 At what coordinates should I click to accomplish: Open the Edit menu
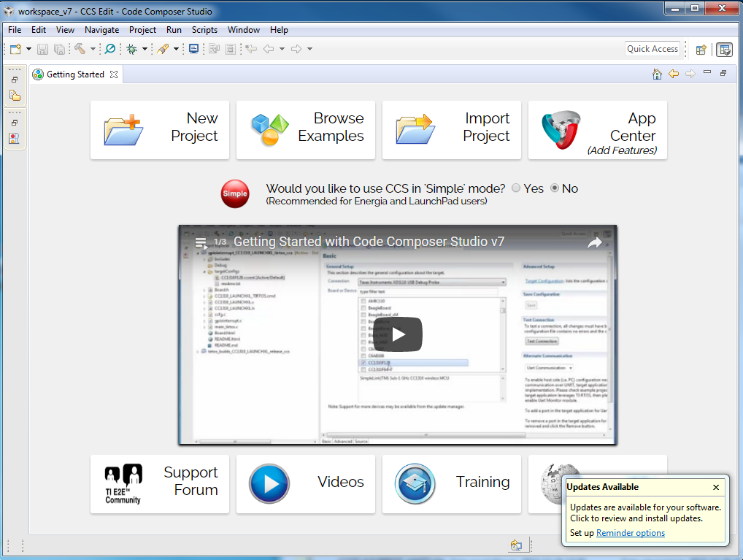coord(39,29)
